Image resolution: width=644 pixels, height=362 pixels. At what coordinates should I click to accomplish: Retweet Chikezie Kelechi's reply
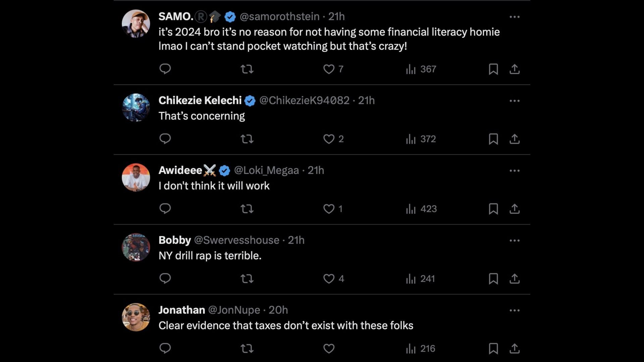coord(247,139)
